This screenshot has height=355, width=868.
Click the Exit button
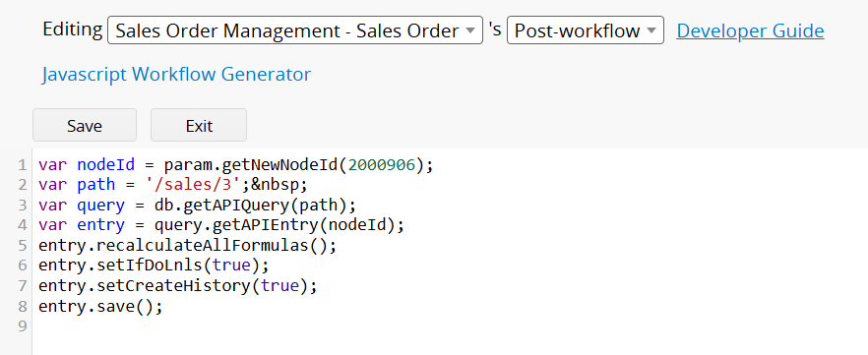pyautogui.click(x=199, y=125)
